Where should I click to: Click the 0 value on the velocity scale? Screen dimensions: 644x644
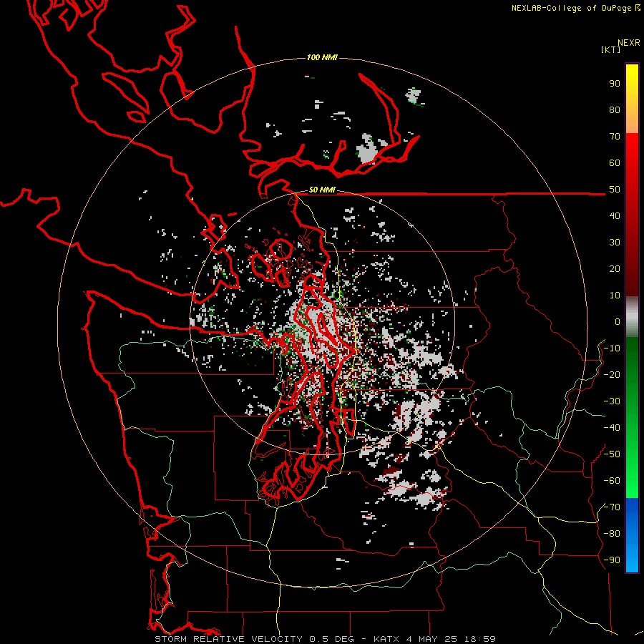618,322
